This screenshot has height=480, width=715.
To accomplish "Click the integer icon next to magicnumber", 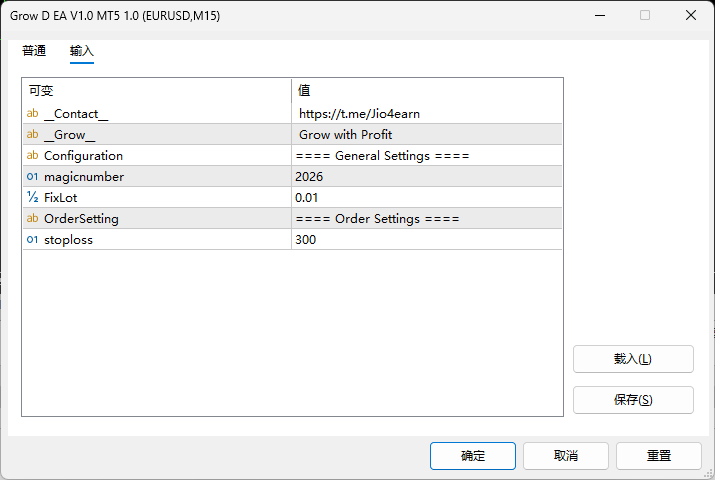I will point(32,177).
